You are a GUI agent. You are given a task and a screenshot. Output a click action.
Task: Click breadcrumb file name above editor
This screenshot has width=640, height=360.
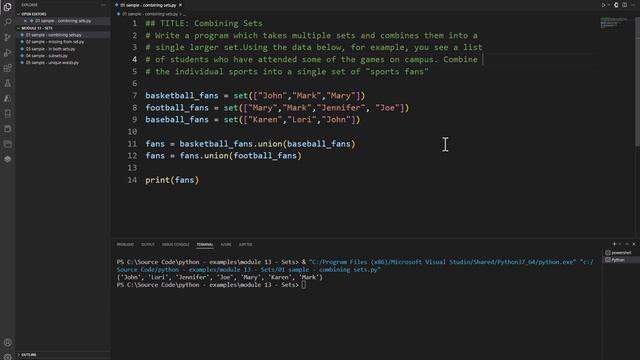click(x=150, y=14)
